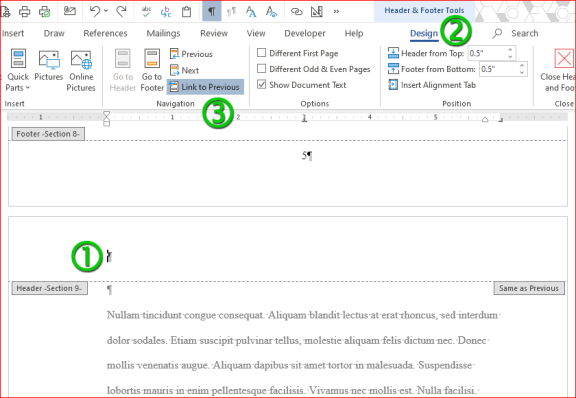
Task: Click the email envelope icon in toolbar
Action: 69,11
